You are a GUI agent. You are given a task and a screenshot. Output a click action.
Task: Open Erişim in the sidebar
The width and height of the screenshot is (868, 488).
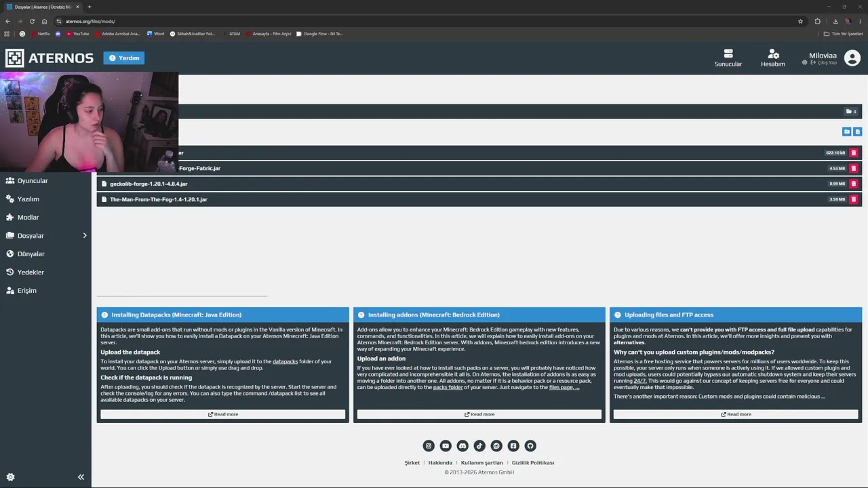(x=45, y=291)
